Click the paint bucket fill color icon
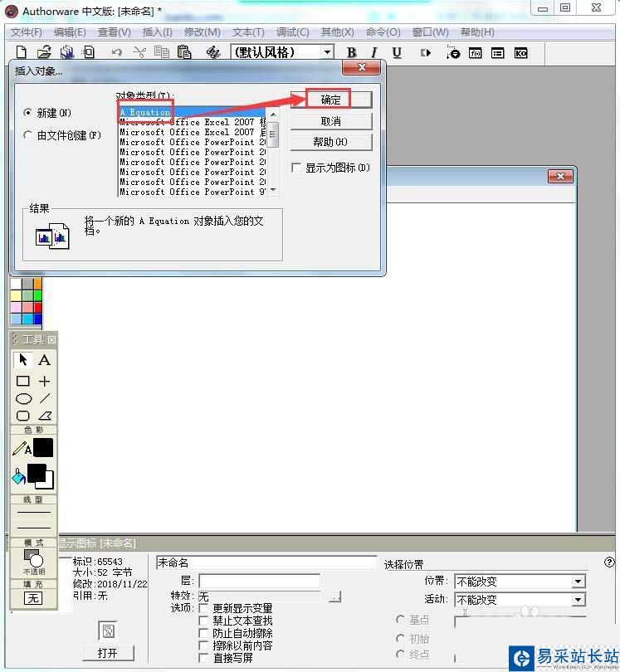The width and height of the screenshot is (620, 672). click(x=18, y=476)
